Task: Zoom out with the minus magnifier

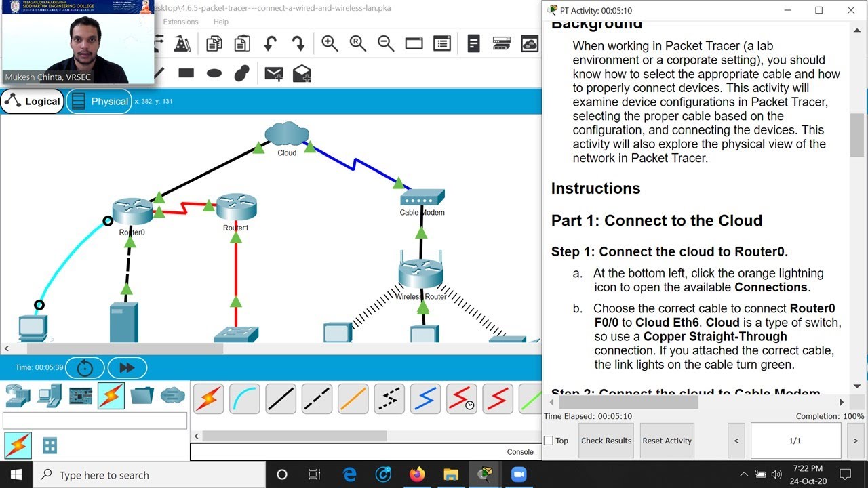Action: click(386, 44)
